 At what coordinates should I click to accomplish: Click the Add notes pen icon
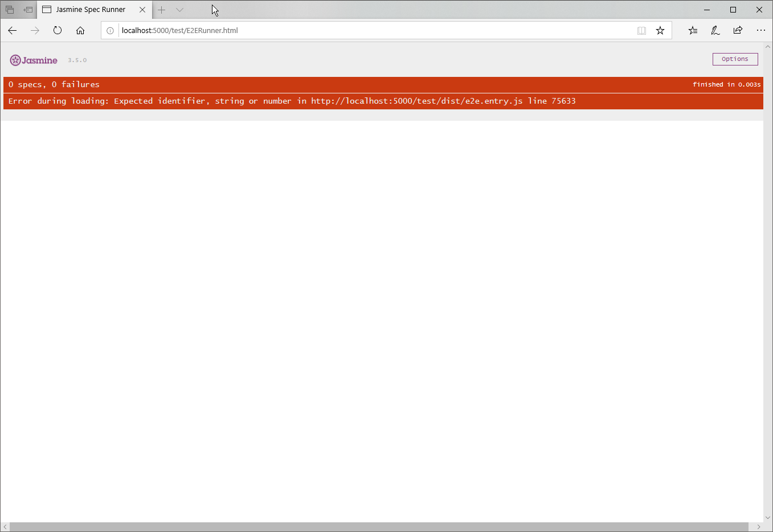click(x=715, y=31)
